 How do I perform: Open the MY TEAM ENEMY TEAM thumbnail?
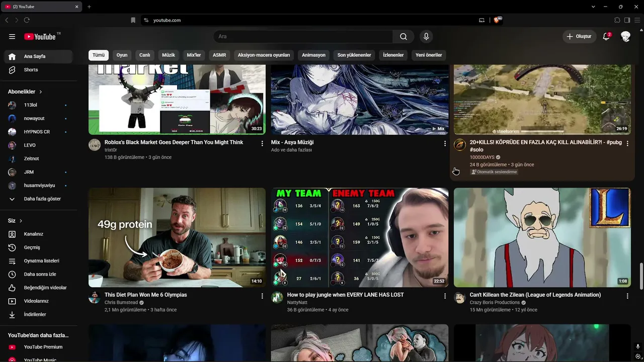pyautogui.click(x=360, y=238)
